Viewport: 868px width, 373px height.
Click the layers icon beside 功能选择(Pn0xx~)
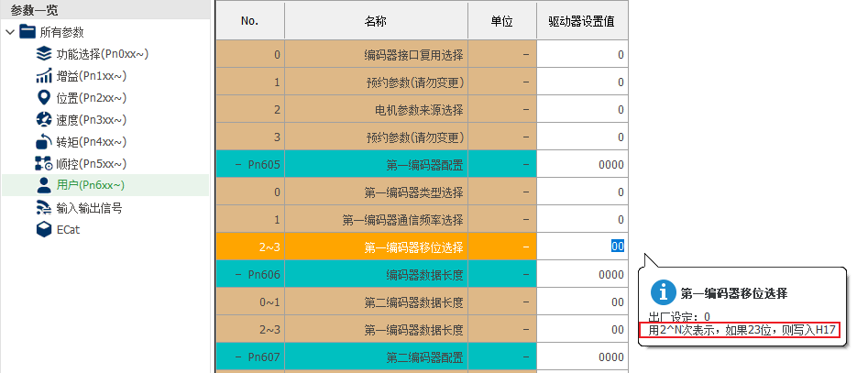click(x=43, y=54)
